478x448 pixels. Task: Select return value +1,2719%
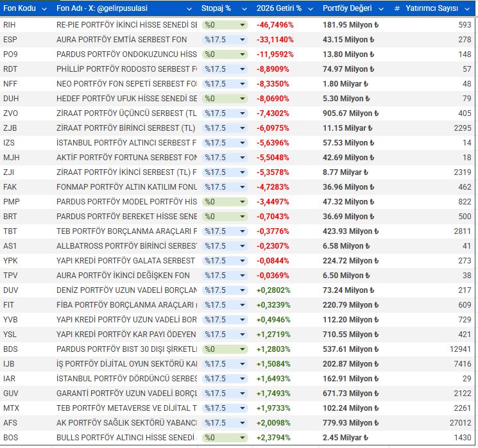tap(273, 335)
